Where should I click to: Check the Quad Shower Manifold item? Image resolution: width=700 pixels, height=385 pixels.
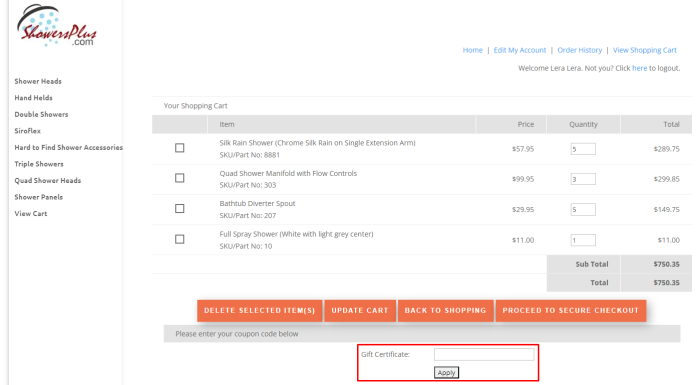click(x=179, y=178)
